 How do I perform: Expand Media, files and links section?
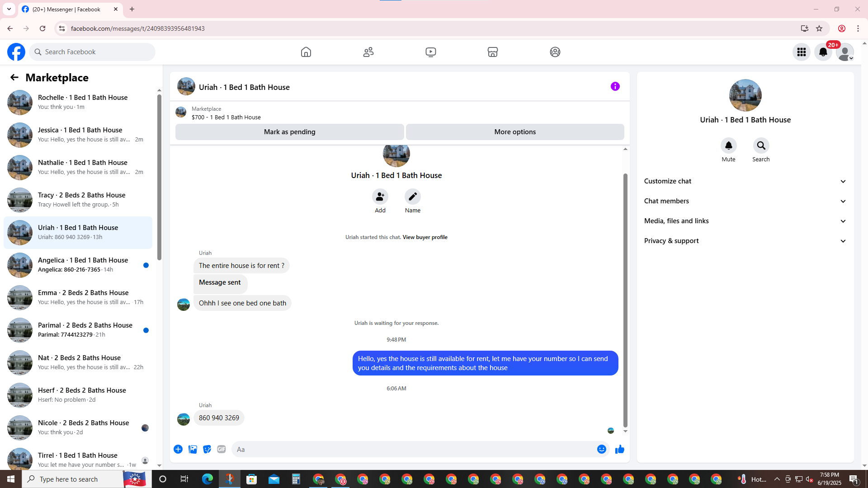(x=745, y=221)
